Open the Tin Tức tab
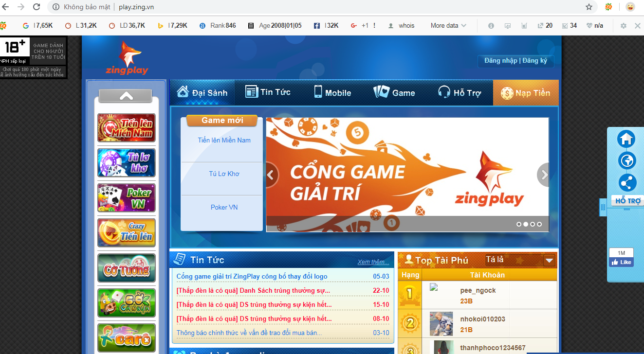The width and height of the screenshot is (644, 354). tap(268, 92)
